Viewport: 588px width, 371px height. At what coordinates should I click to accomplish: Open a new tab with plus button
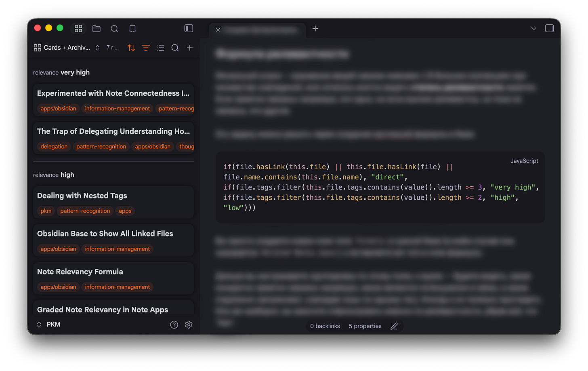[315, 29]
